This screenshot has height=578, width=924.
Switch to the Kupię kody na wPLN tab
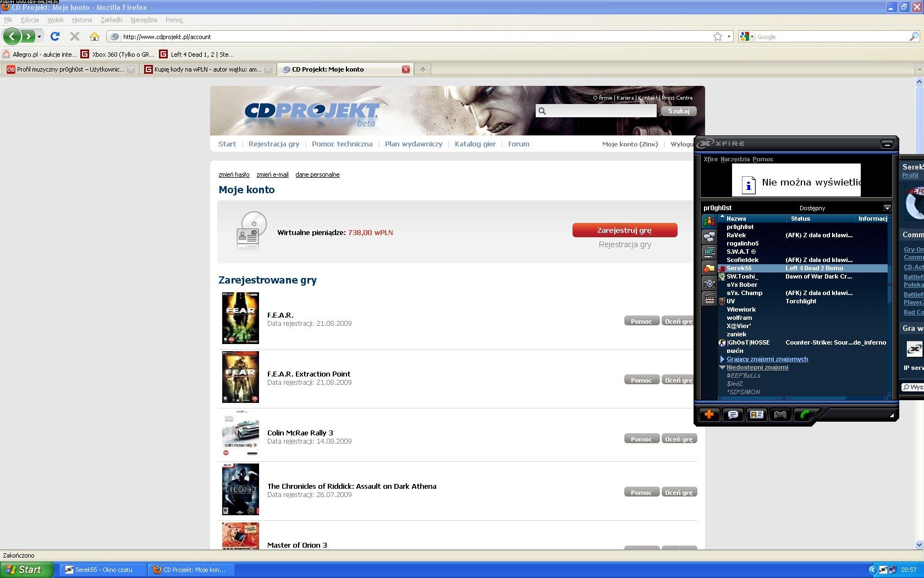[208, 69]
